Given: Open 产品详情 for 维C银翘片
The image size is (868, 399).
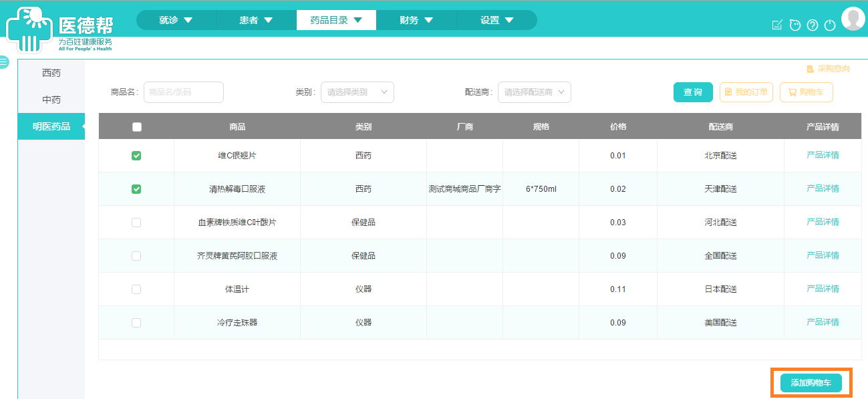Looking at the screenshot, I should pos(823,155).
